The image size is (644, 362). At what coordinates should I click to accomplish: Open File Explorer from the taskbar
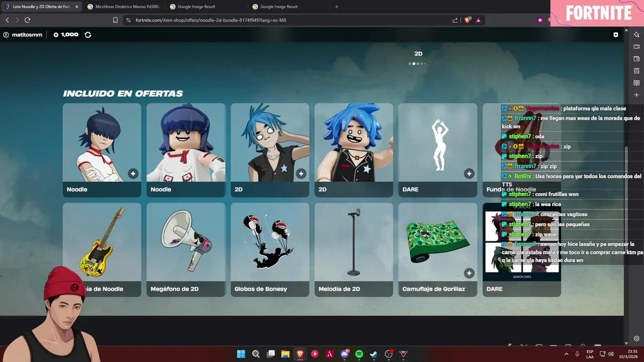tap(285, 354)
